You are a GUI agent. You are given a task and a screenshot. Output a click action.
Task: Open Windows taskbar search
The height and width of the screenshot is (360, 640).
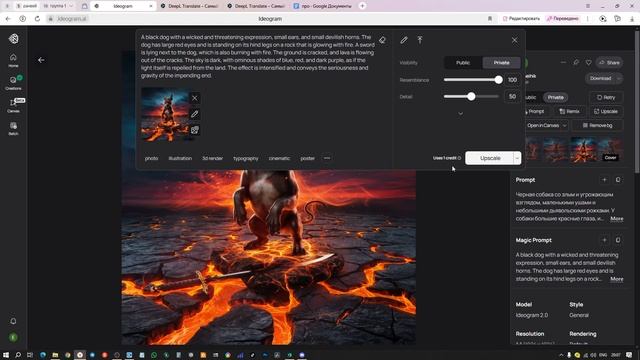point(18,355)
